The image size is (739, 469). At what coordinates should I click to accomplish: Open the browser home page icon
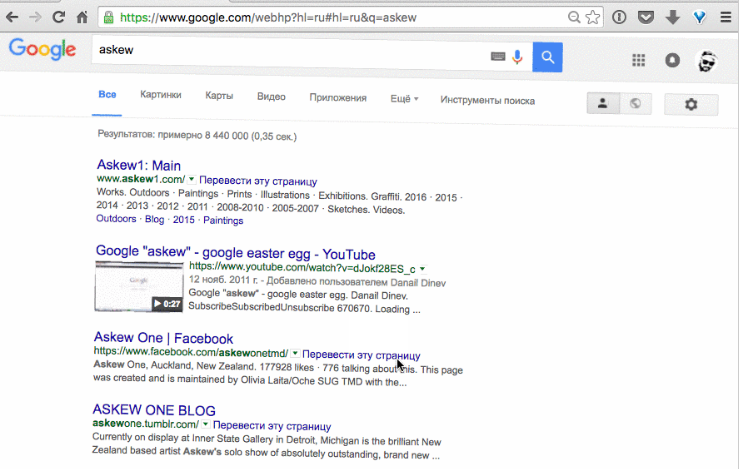[82, 17]
